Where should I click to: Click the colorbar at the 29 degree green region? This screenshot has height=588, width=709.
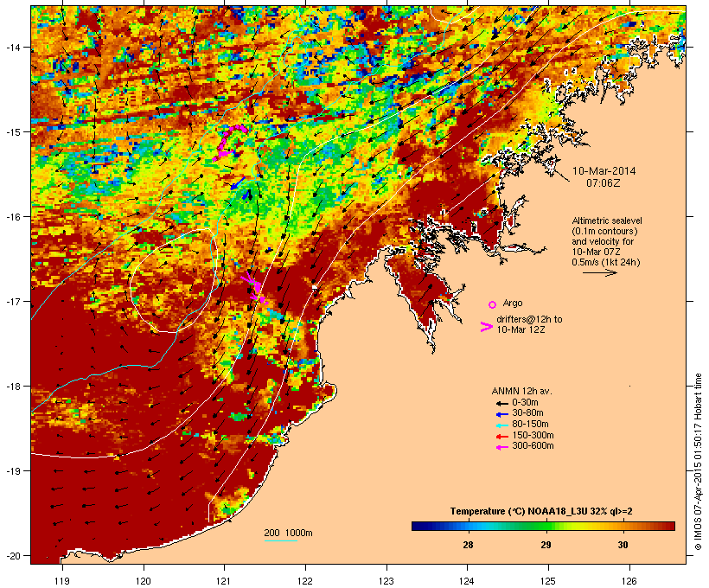point(546,526)
